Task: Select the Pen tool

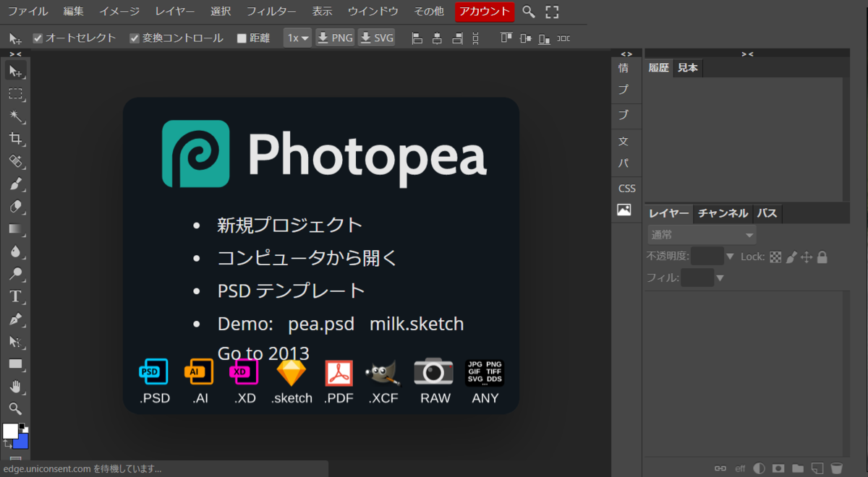Action: tap(15, 319)
